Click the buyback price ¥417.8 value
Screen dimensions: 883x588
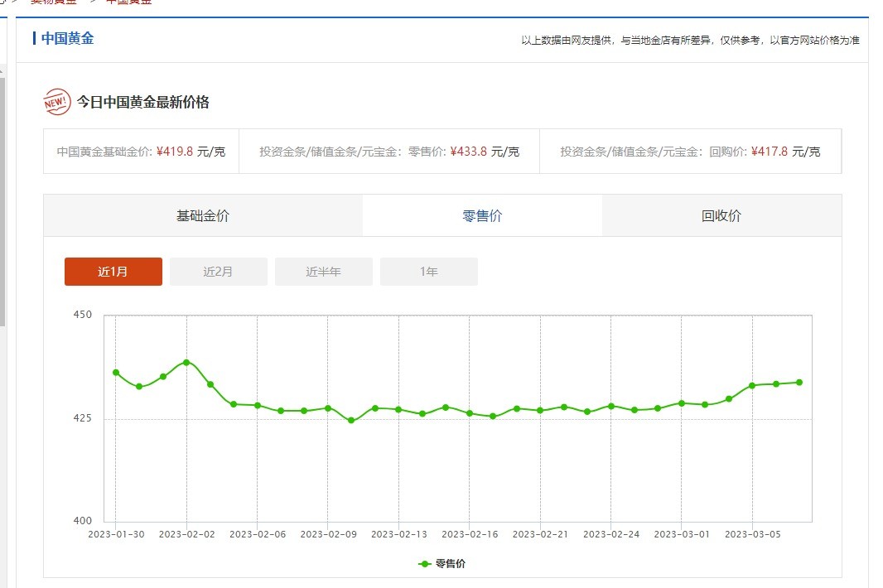tap(770, 152)
